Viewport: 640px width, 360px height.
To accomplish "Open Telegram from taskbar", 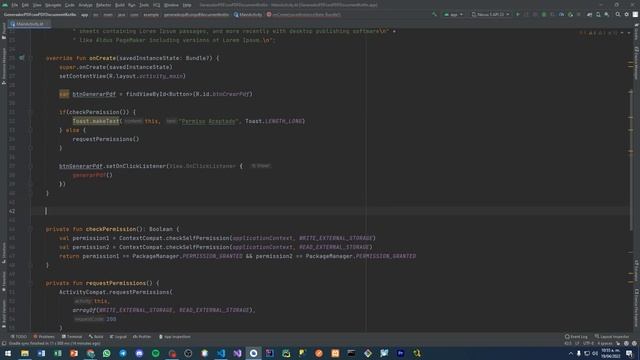I will click(123, 353).
